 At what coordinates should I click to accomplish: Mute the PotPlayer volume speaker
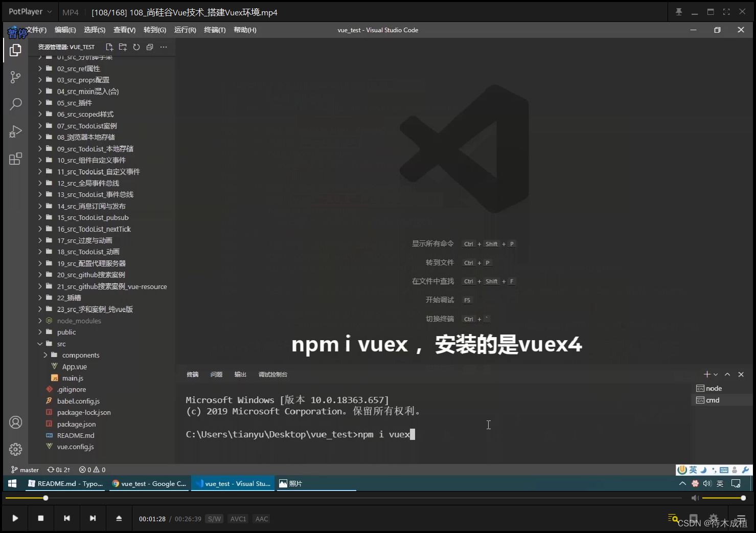(695, 498)
